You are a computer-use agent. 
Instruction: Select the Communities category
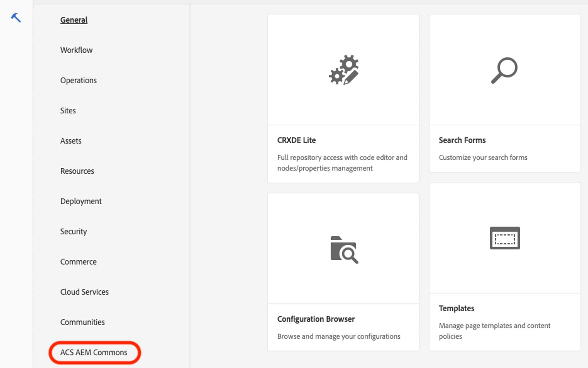point(82,322)
